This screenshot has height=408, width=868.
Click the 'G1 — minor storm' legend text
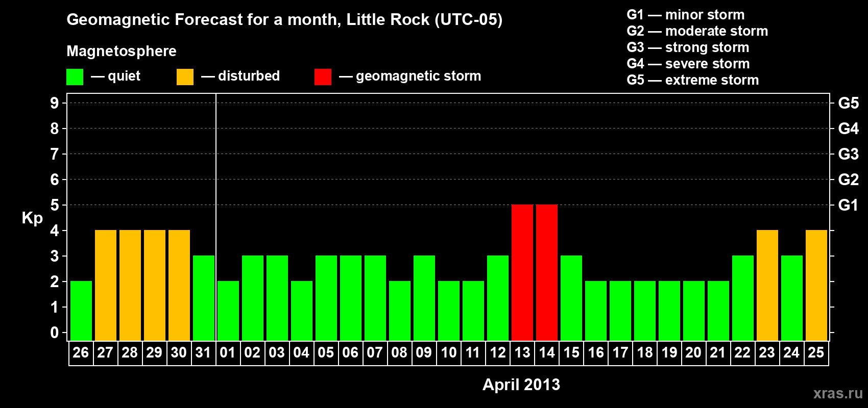click(x=686, y=15)
